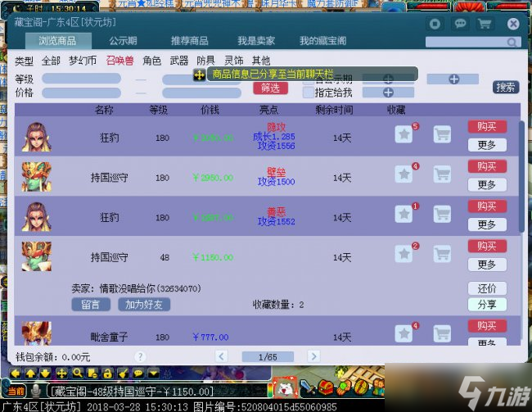Click the yellow down arrow chat toolbar icon
This screenshot has width=532, height=412.
(46, 374)
